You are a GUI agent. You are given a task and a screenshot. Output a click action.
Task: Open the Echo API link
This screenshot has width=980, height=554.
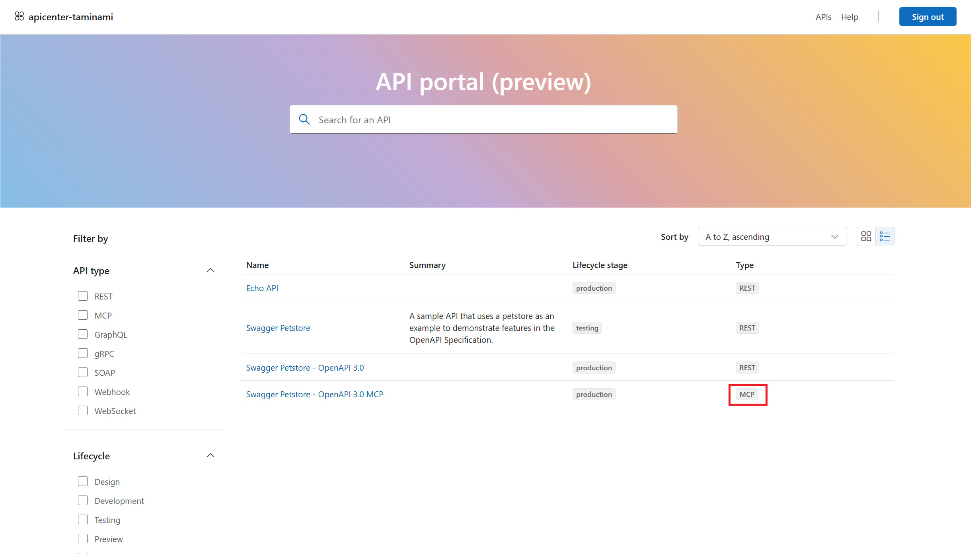[262, 288]
